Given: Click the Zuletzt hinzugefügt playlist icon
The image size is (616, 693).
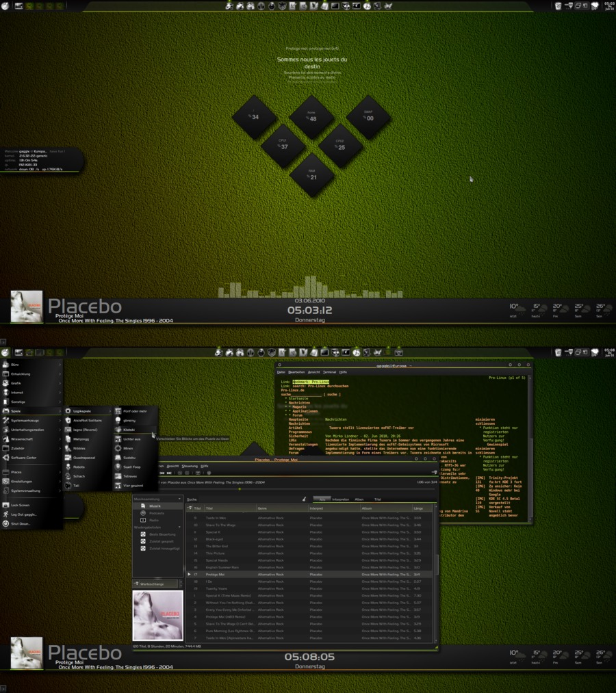Looking at the screenshot, I should [143, 549].
